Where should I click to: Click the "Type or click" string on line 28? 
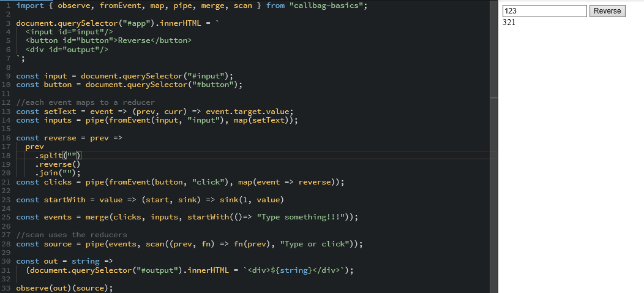[315, 244]
